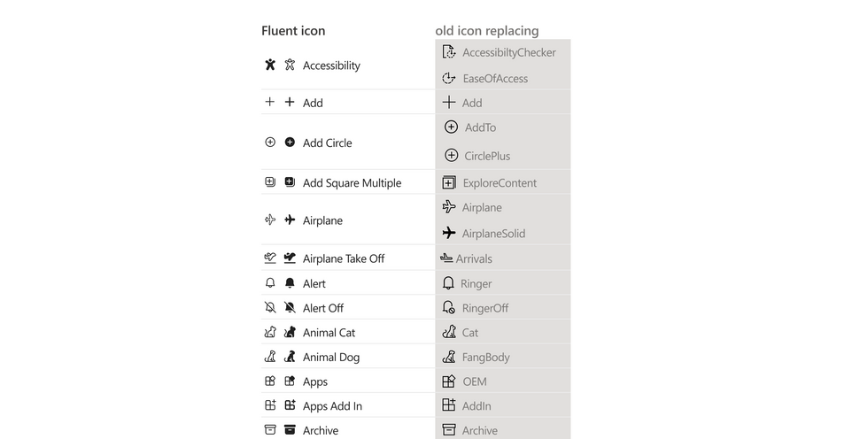
Task: Select the filled Add Circle icon
Action: click(290, 142)
